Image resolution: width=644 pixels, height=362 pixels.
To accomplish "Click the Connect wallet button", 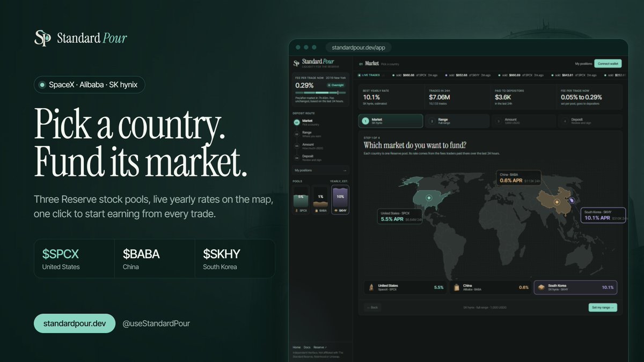I will coord(609,63).
